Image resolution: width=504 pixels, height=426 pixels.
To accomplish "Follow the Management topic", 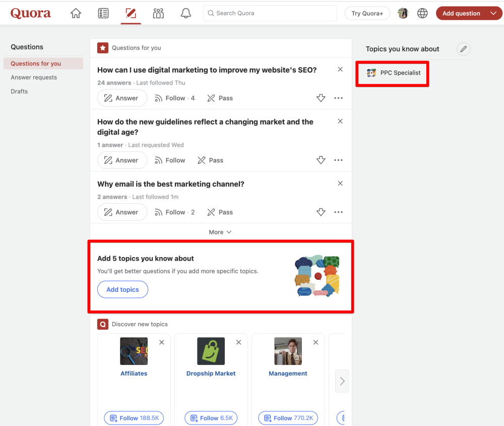I will click(x=288, y=418).
